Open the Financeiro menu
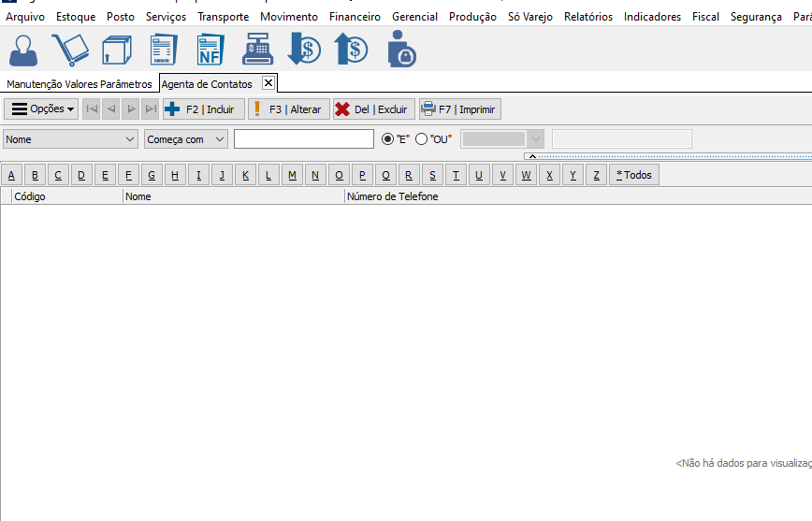Screen dimensions: 812x521 tap(355, 17)
